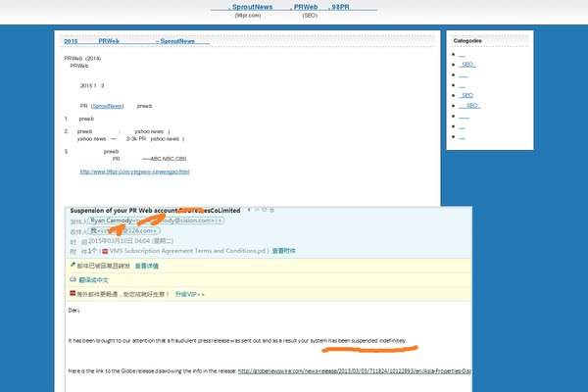Click the red promo icon before the 海外邮件 notice
The width and height of the screenshot is (588, 392).
[73, 293]
